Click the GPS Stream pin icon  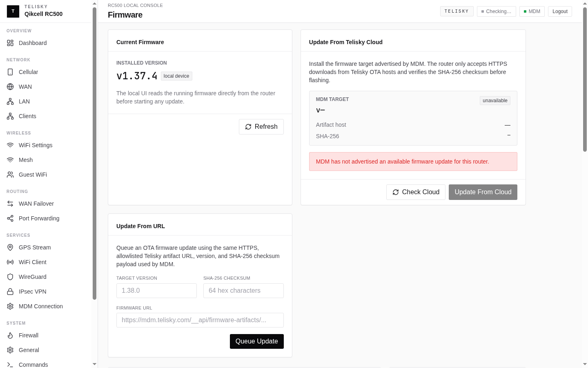10,247
